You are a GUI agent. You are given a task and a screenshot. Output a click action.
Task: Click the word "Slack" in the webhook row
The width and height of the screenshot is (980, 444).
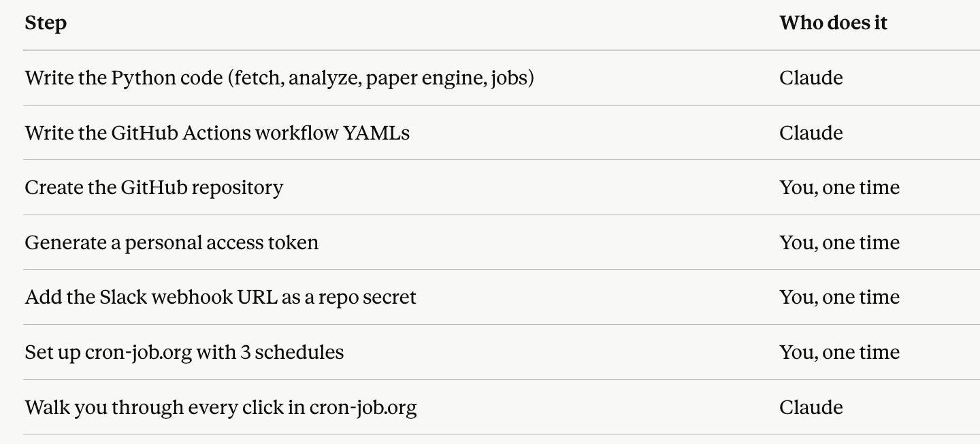pos(123,298)
